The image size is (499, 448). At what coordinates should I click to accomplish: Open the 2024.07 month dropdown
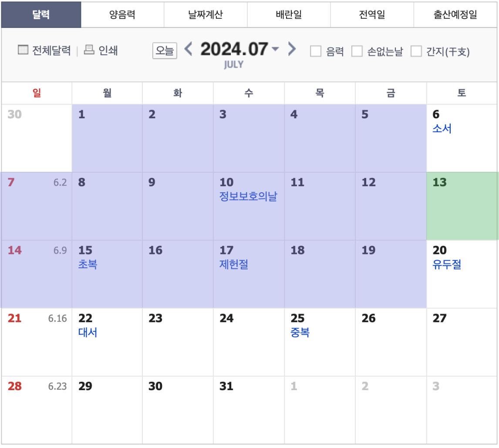tap(275, 50)
